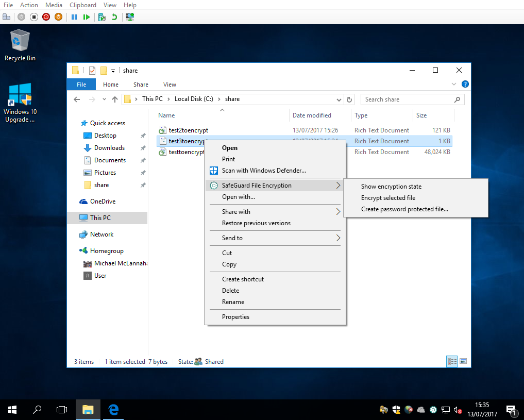Open recent locations dropdown arrow
The width and height of the screenshot is (524, 420).
tap(104, 99)
